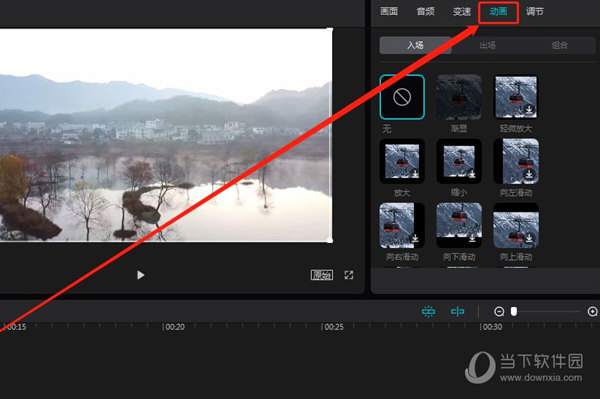The image size is (600, 399).
Task: Select the 无 (none) animation option
Action: tap(402, 97)
